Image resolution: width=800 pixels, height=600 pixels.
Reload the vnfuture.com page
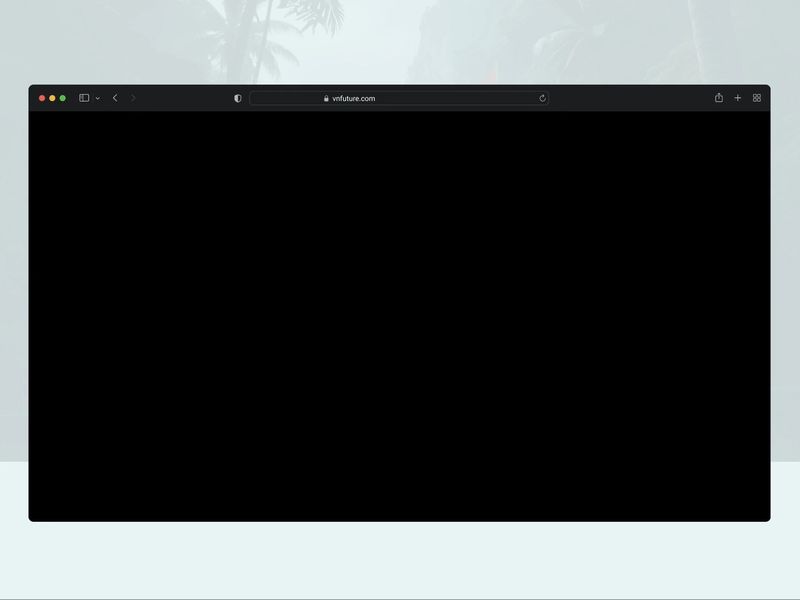click(x=542, y=98)
